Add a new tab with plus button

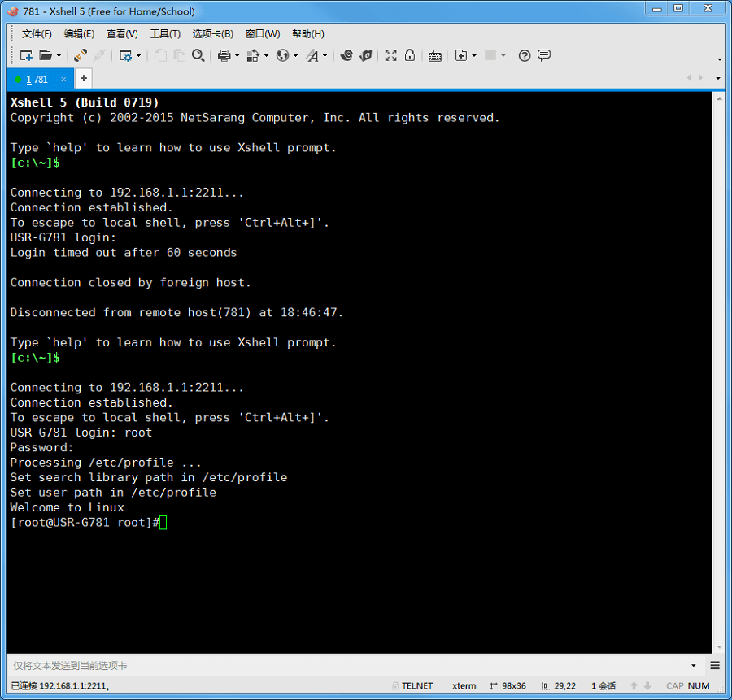[x=84, y=78]
